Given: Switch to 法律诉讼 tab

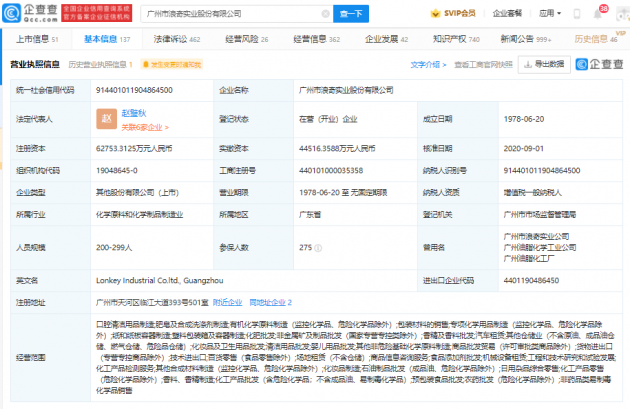Looking at the screenshot, I should pyautogui.click(x=177, y=39).
